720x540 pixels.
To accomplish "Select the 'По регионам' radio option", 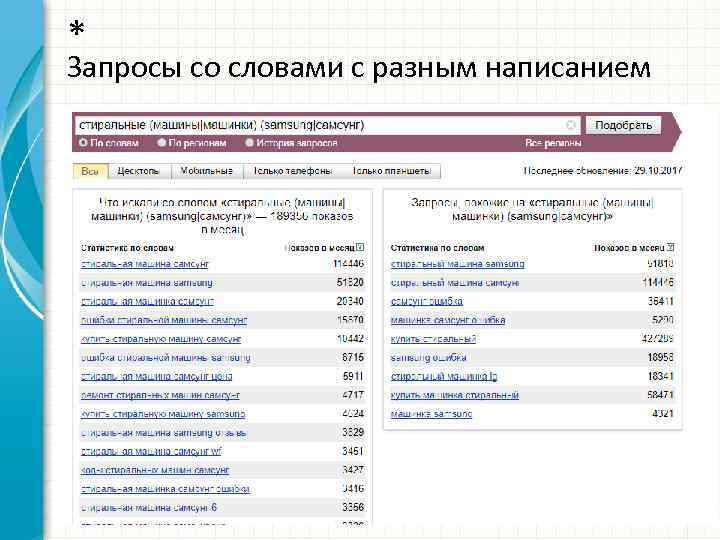I will (x=161, y=143).
